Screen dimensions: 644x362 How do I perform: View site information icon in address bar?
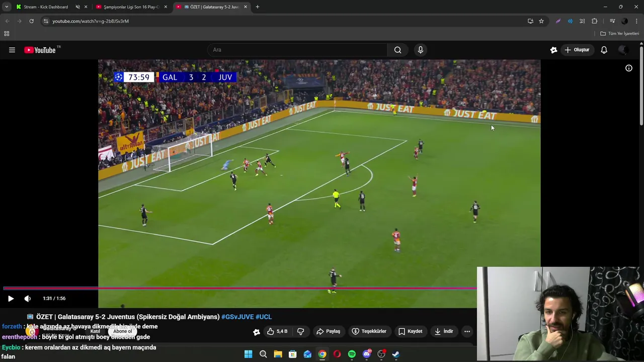click(46, 21)
